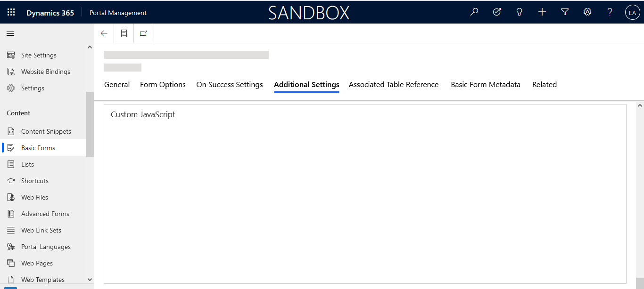Click the Website Bindings icon

point(11,72)
